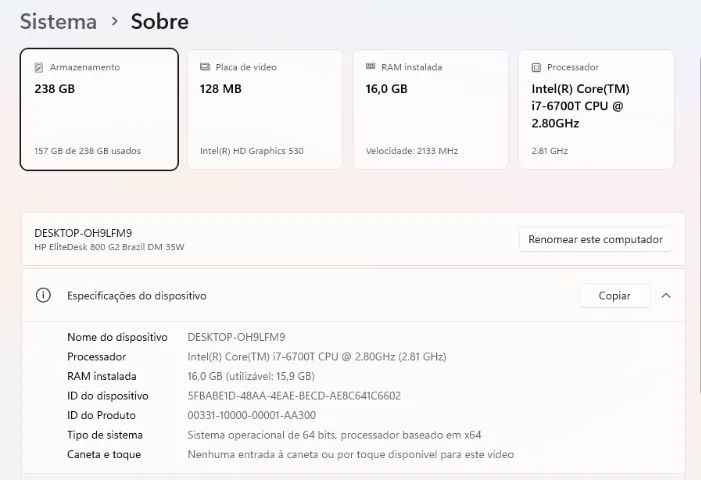Collapse the Especificações do dispositivo section chevron
The height and width of the screenshot is (480, 701).
pos(666,295)
